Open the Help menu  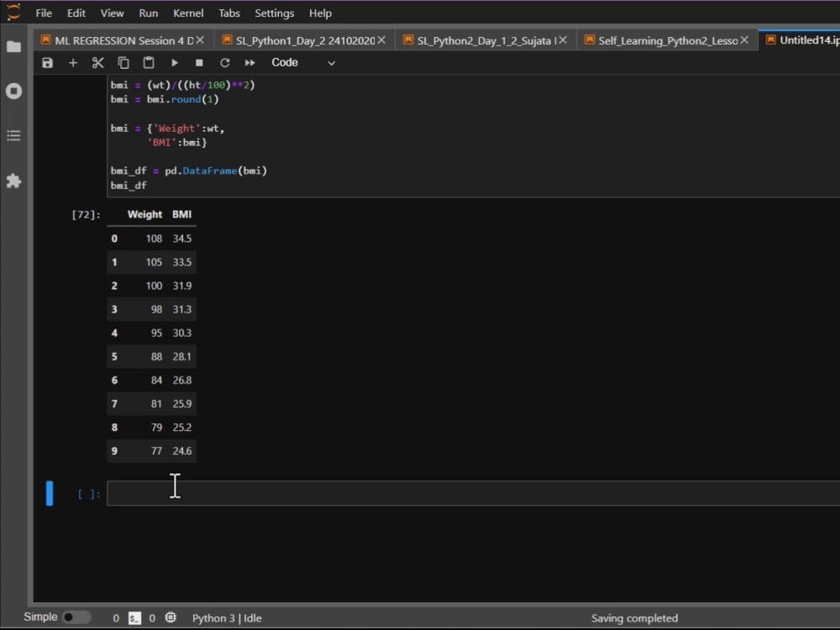pyautogui.click(x=320, y=13)
